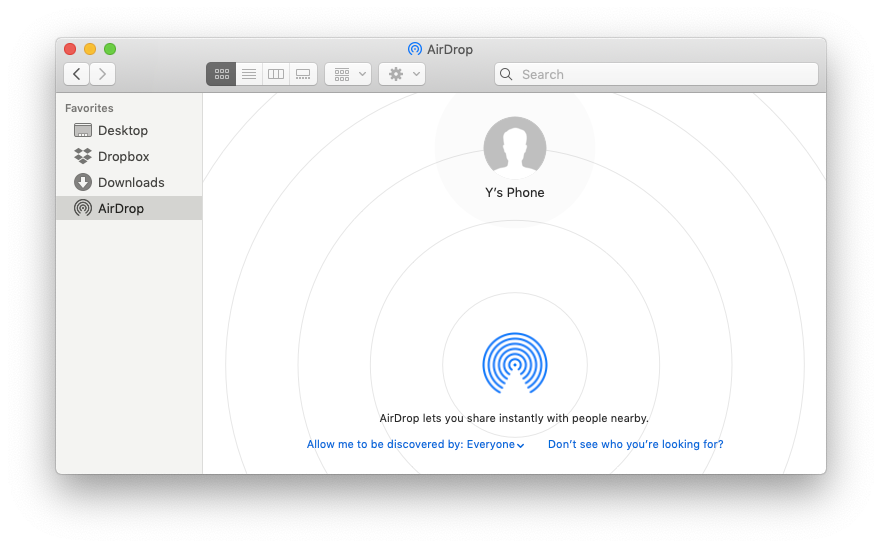The width and height of the screenshot is (882, 548).
Task: Open Downloads in the sidebar
Action: click(x=129, y=182)
